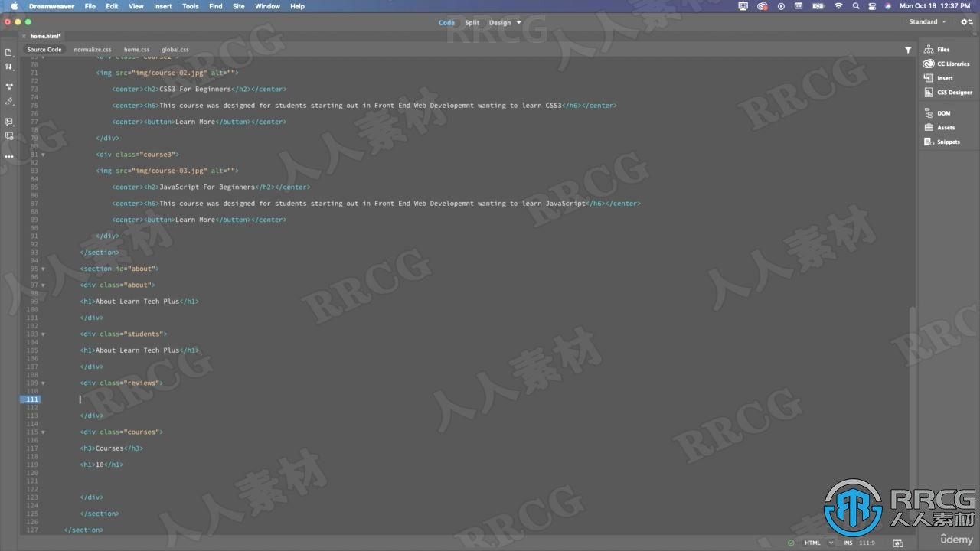This screenshot has height=551, width=980.
Task: Open normalize.css related file
Action: tap(93, 50)
